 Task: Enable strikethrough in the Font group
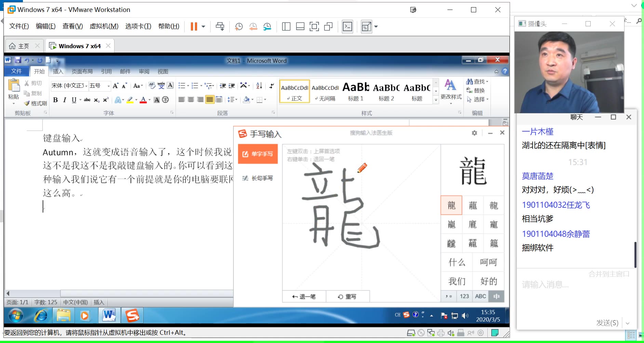[88, 99]
